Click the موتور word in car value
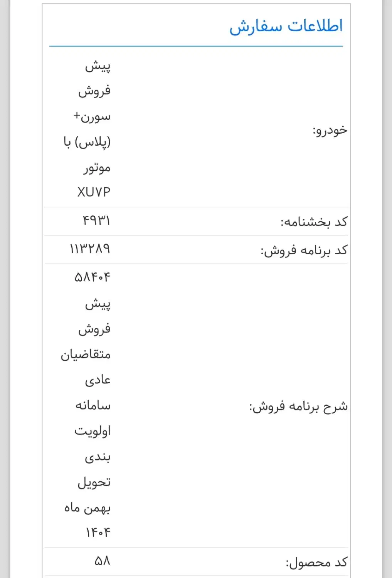 tap(97, 168)
